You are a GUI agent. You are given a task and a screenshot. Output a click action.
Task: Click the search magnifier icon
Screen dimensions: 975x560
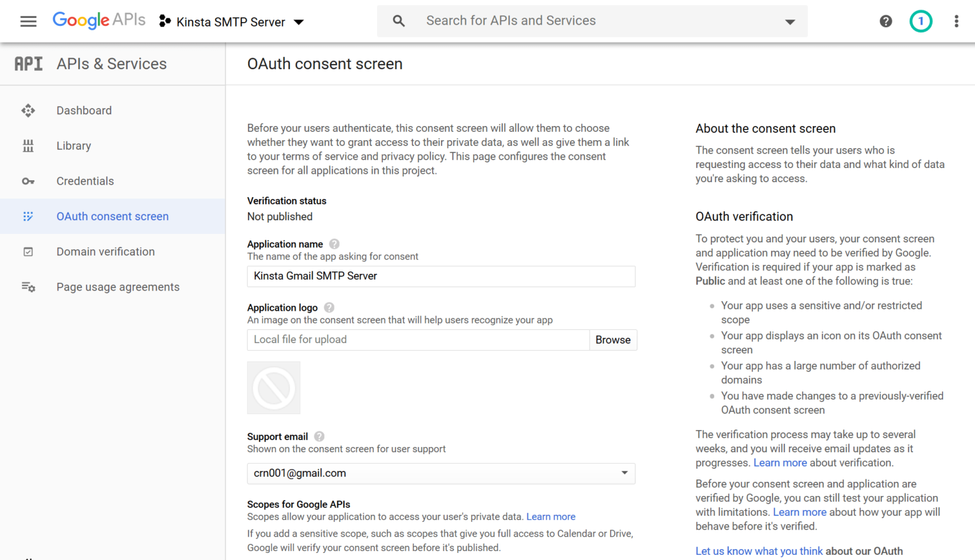399,21
